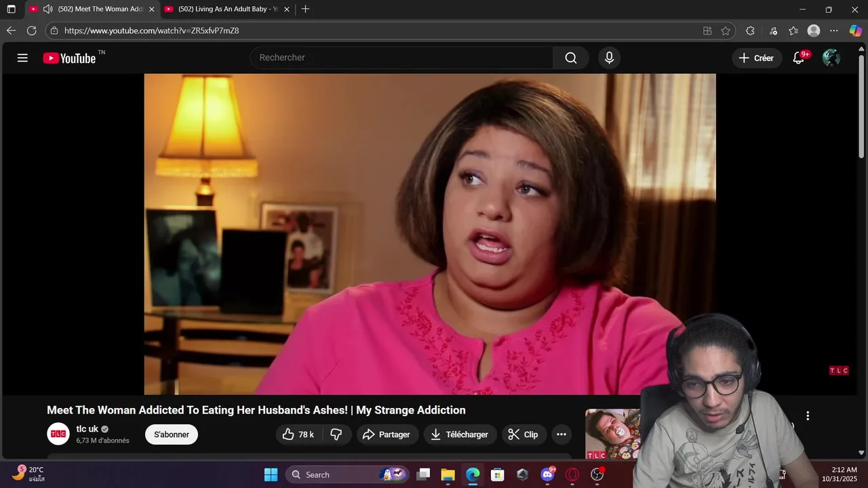This screenshot has height=488, width=868.
Task: Create a Clip of the video
Action: pos(523,434)
